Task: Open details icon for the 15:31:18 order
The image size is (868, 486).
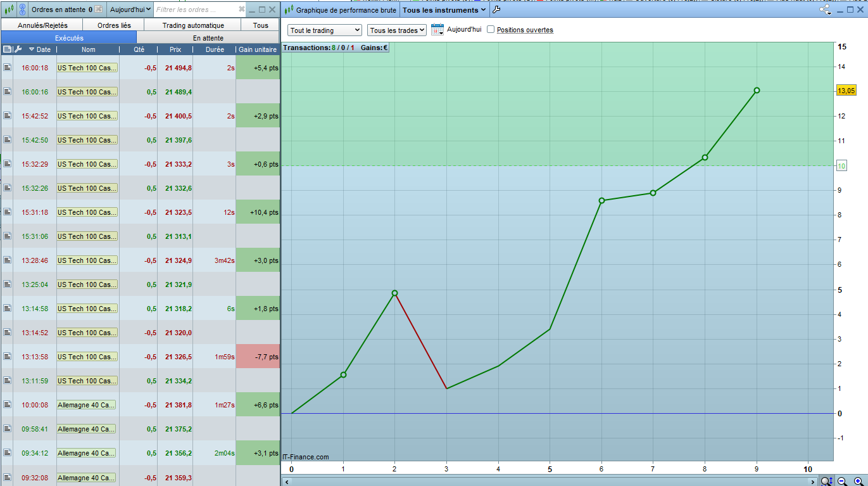Action: [x=7, y=212]
